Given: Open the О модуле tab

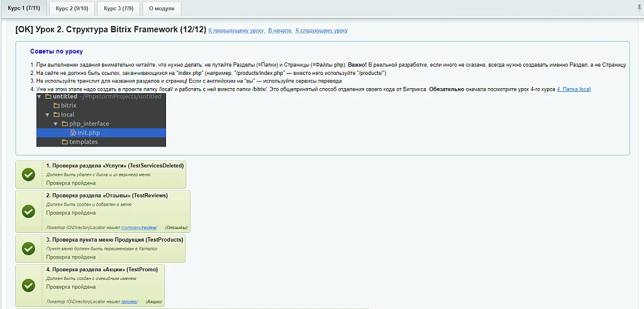Looking at the screenshot, I should click(x=162, y=8).
